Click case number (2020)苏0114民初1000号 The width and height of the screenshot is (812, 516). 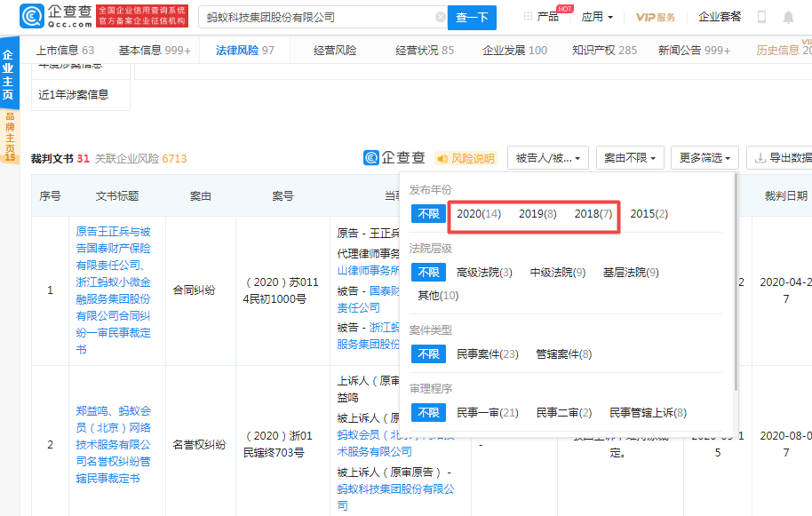click(283, 290)
